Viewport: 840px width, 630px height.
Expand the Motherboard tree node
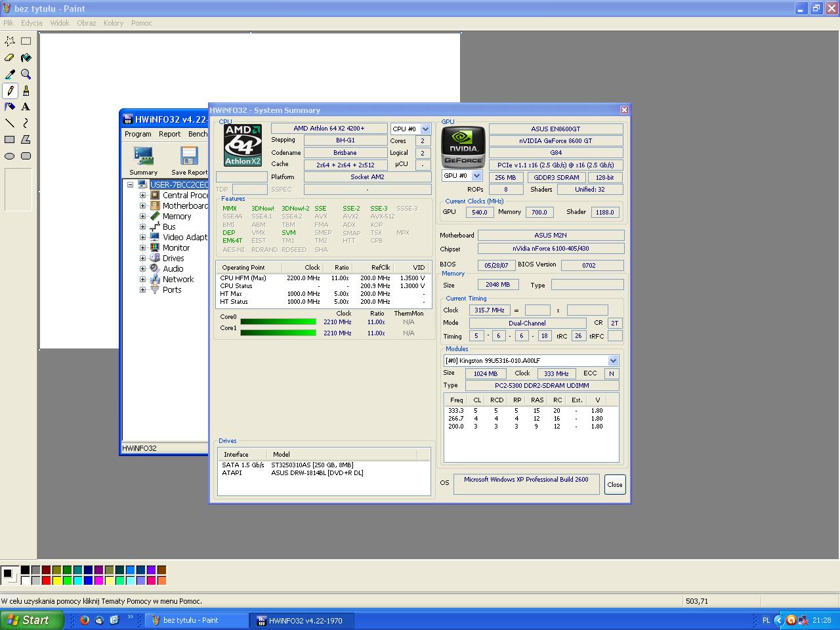(142, 205)
